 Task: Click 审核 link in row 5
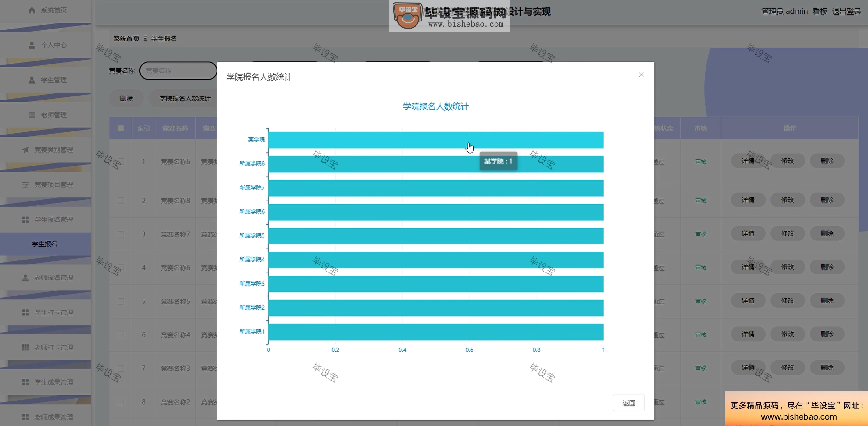[701, 301]
